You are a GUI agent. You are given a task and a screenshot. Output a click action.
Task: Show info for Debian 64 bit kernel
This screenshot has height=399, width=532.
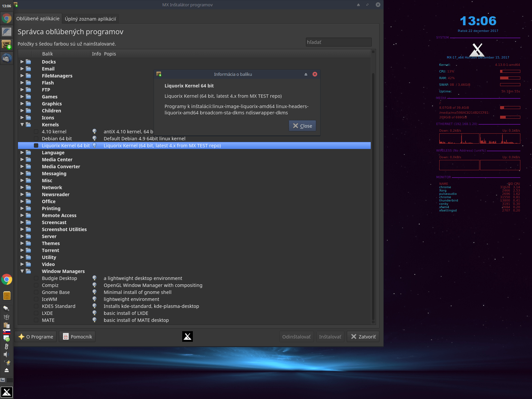pos(94,138)
